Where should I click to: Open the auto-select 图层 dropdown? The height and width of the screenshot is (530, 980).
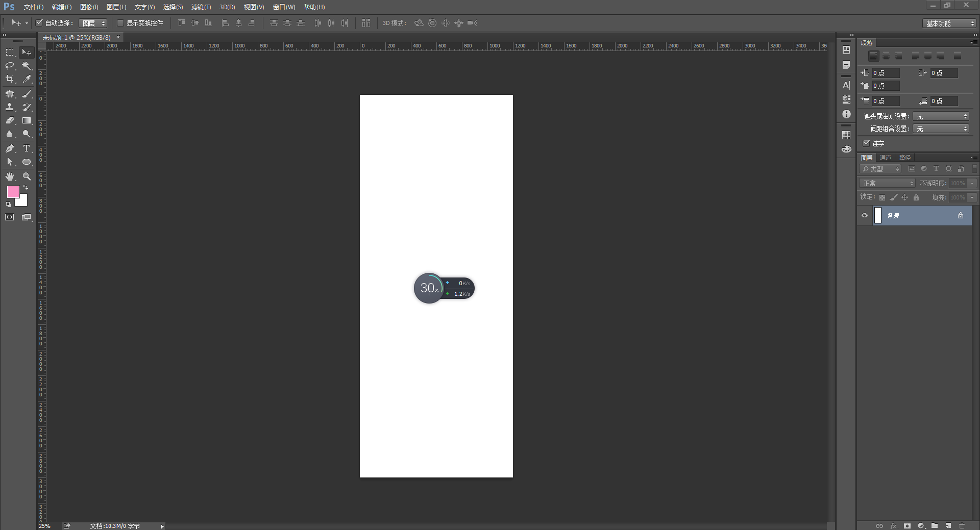93,23
